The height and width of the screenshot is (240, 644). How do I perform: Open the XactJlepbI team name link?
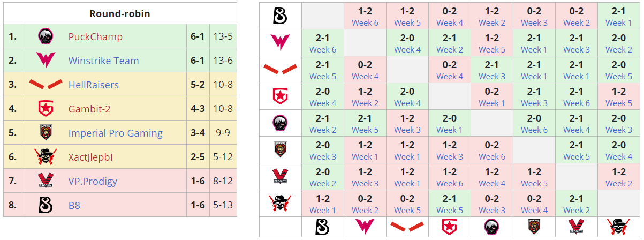(90, 157)
